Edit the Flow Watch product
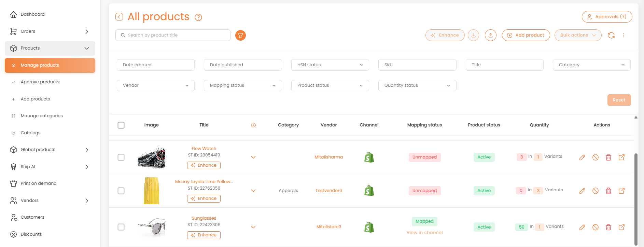 [582, 157]
